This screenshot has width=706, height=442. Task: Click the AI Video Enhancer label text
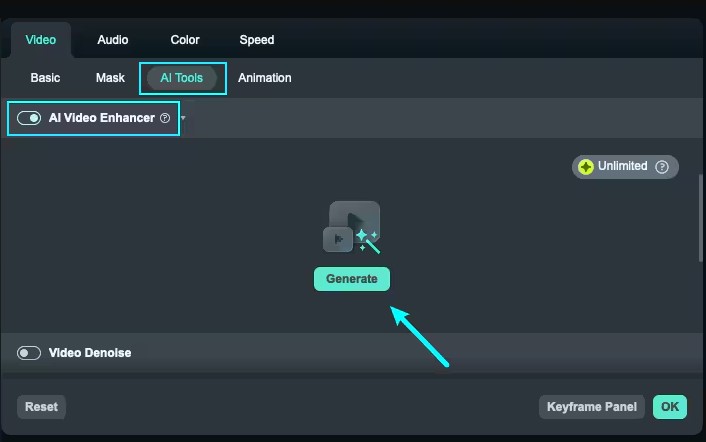pyautogui.click(x=102, y=118)
